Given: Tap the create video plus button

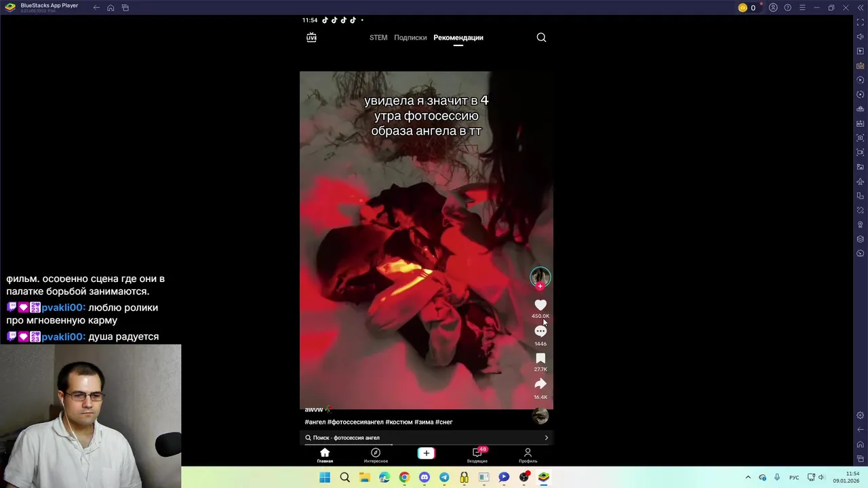Looking at the screenshot, I should point(426,453).
